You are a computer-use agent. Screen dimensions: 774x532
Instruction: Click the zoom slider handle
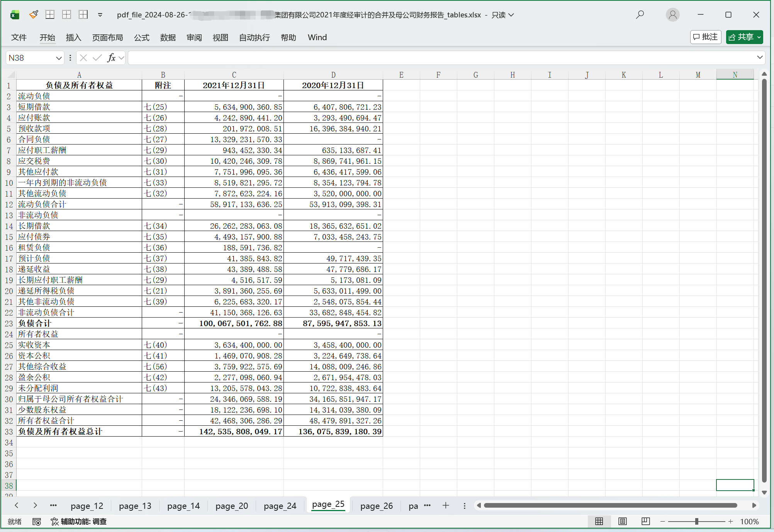(696, 522)
